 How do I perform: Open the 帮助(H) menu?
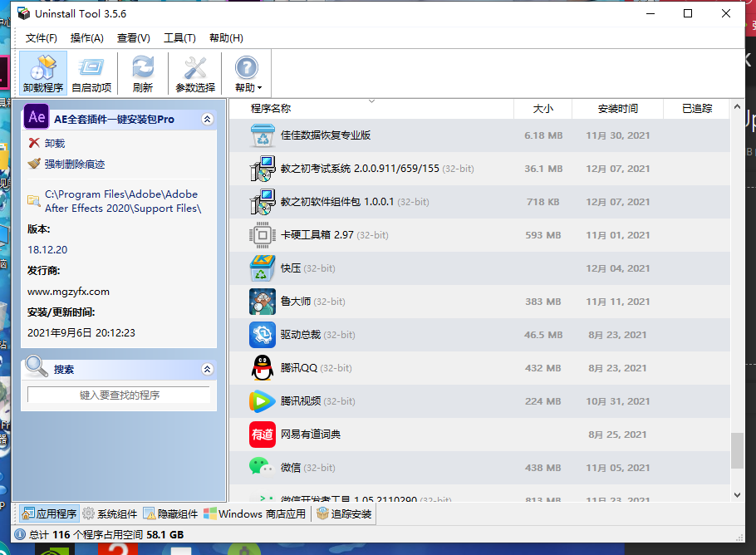point(226,38)
